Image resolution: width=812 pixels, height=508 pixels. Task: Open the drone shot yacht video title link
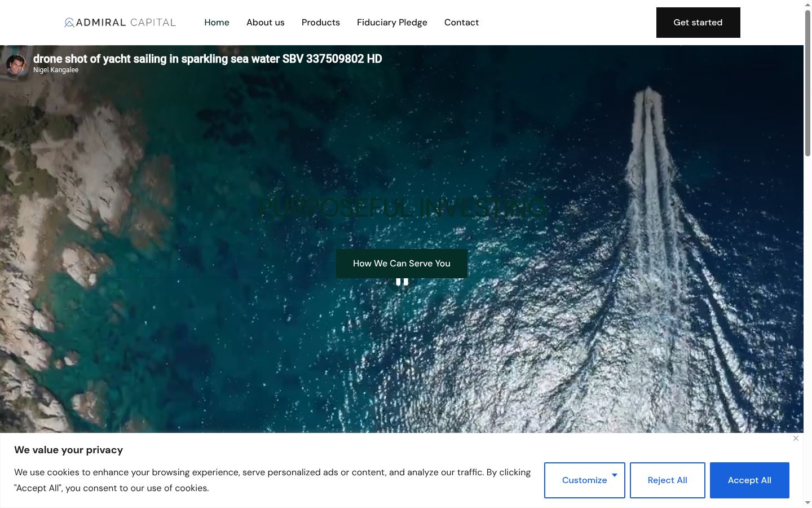(x=208, y=59)
